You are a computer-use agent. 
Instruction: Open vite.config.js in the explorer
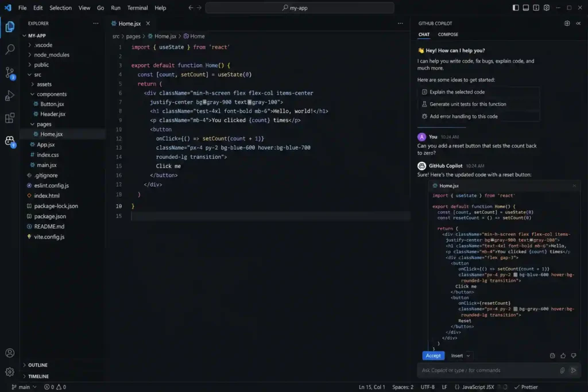pos(49,237)
